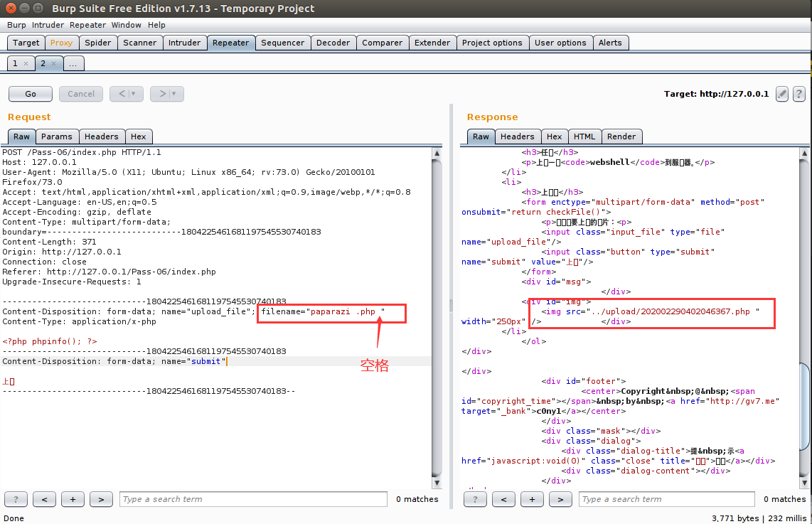This screenshot has height=524, width=812.
Task: Select Repeater request tab 2
Action: [43, 64]
